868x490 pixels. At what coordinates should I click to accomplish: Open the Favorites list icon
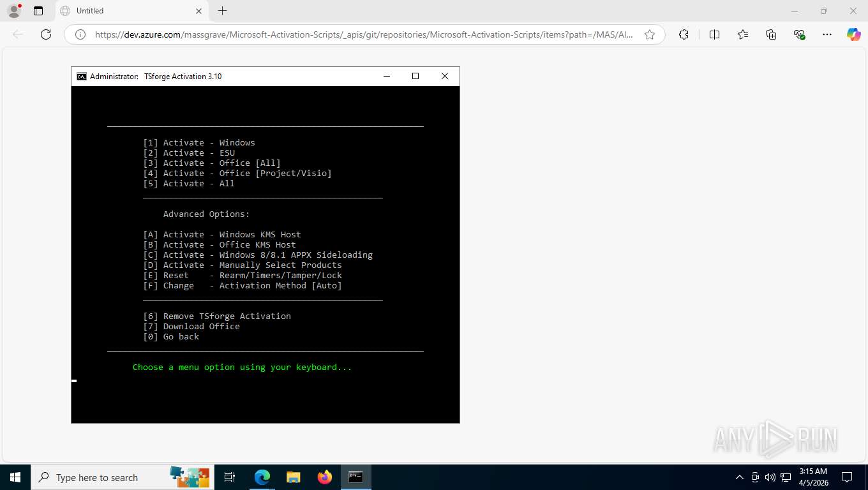coord(743,34)
